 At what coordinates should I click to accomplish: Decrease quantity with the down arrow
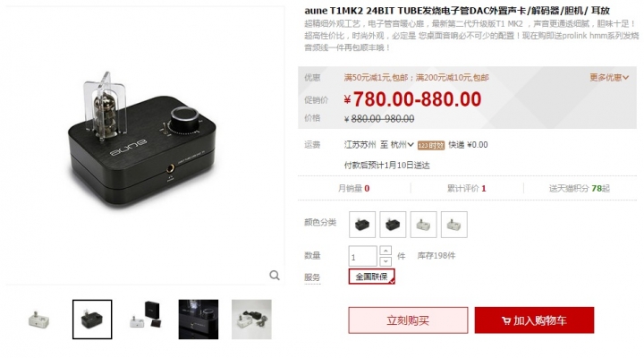click(386, 261)
